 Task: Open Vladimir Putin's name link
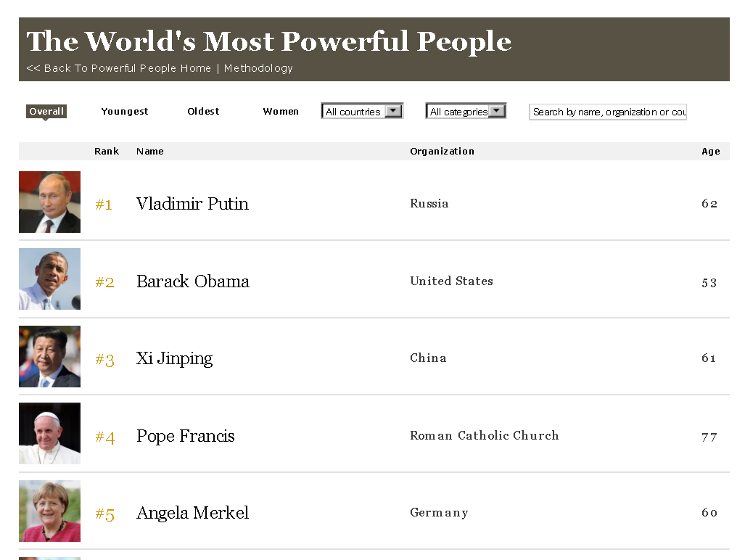[192, 204]
